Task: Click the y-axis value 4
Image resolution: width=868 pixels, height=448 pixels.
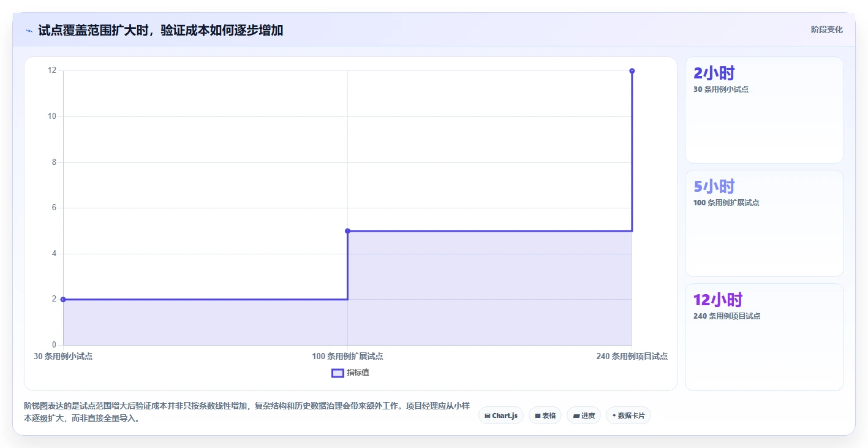Action: point(54,254)
